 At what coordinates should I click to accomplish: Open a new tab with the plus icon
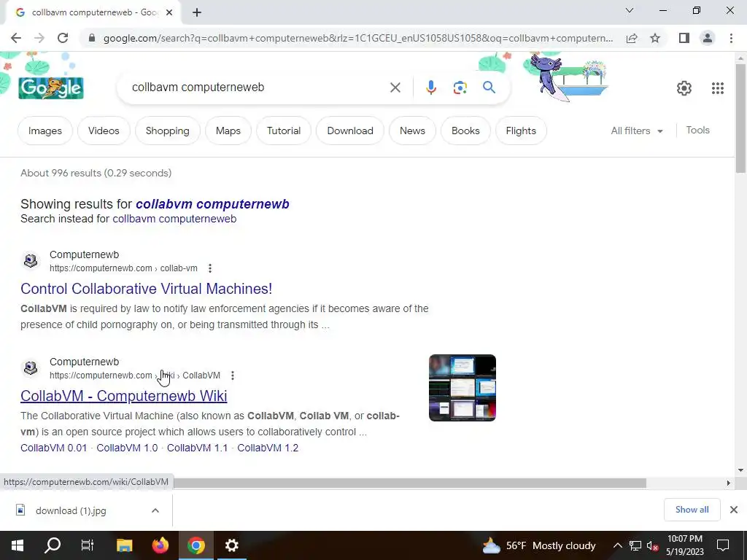[x=197, y=13]
